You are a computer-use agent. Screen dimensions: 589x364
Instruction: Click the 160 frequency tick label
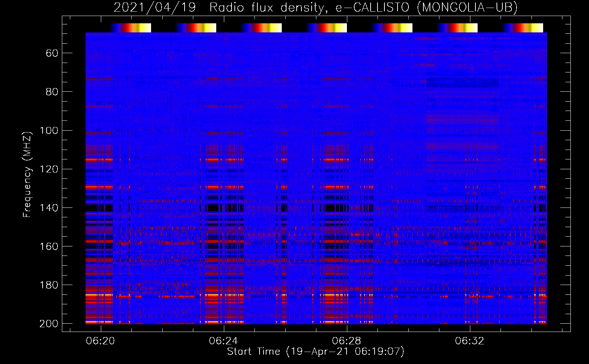49,246
